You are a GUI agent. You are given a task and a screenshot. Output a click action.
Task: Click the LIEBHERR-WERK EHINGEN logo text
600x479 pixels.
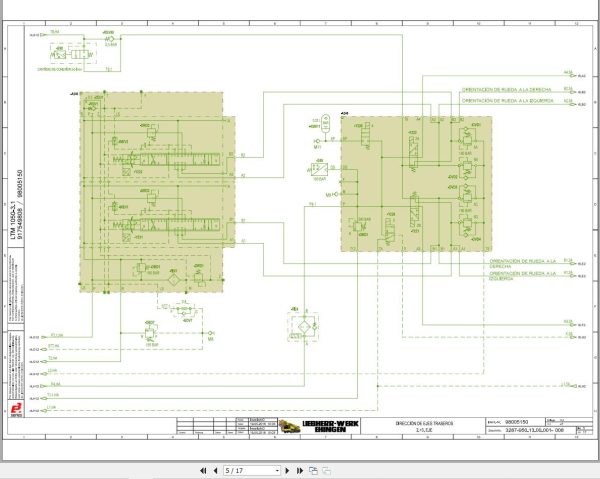coord(331,426)
